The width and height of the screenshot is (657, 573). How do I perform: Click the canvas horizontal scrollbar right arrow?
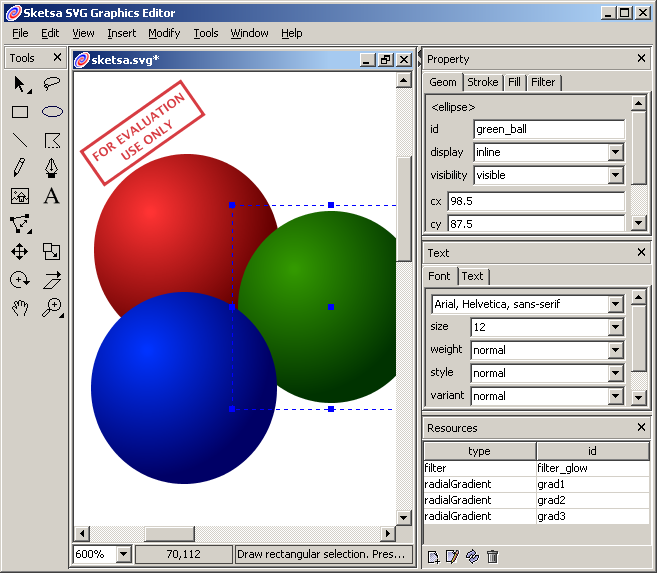pos(388,534)
